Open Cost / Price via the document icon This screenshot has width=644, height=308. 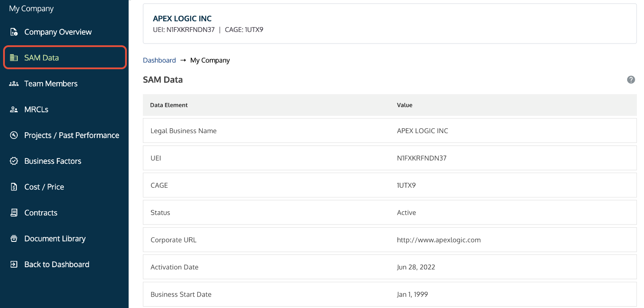tap(14, 186)
